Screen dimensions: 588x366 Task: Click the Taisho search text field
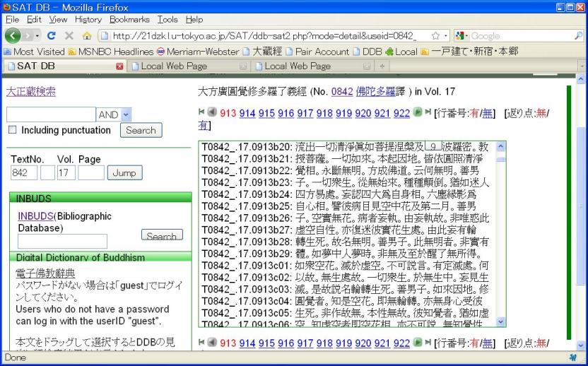tap(51, 114)
